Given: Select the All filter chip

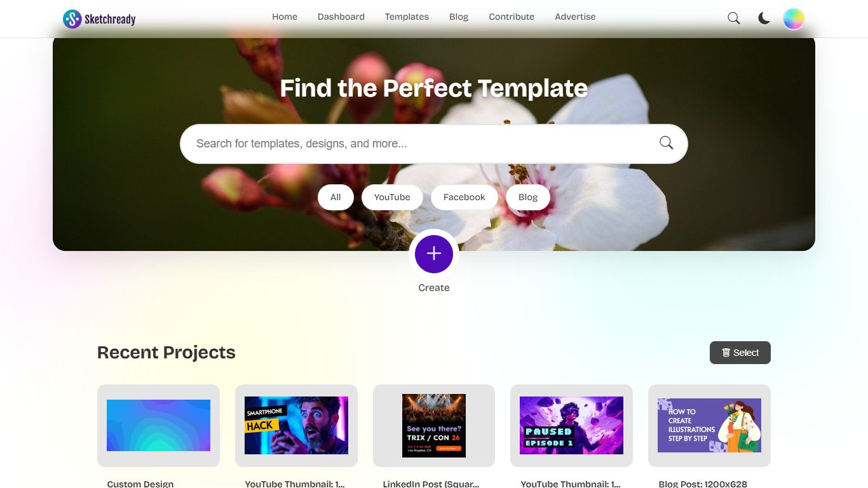Looking at the screenshot, I should 336,197.
